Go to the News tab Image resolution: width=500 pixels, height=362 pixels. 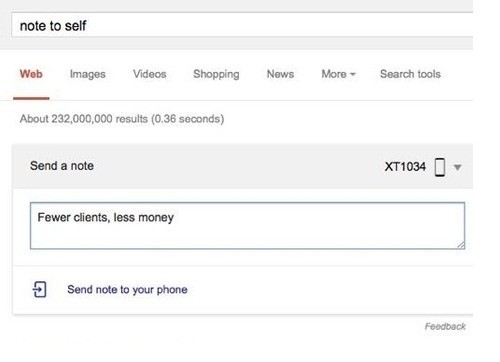tap(280, 74)
